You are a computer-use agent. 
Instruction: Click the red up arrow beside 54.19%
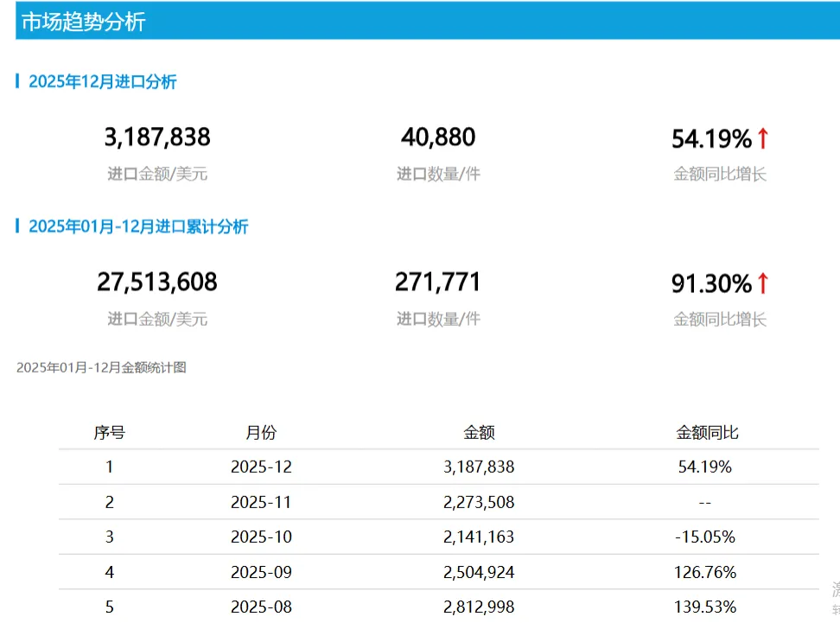(x=762, y=137)
